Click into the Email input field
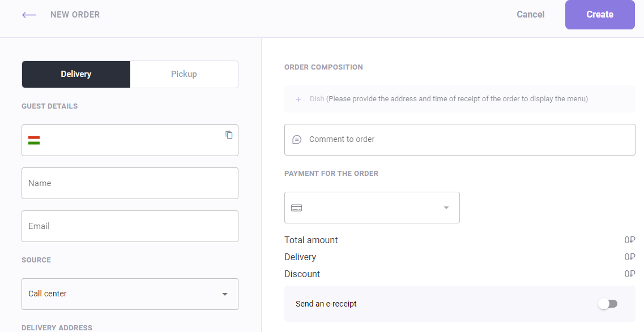 [x=130, y=226]
